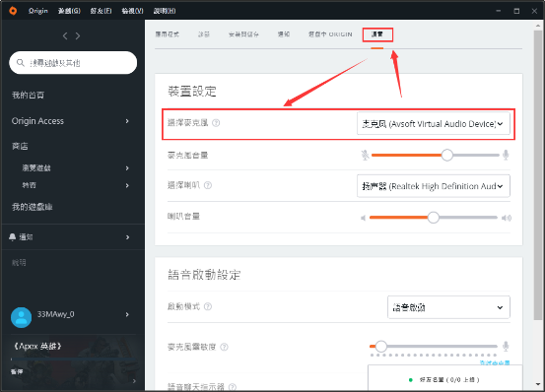
Task: Click microphone icon beside sensitivity slider
Action: 506,346
